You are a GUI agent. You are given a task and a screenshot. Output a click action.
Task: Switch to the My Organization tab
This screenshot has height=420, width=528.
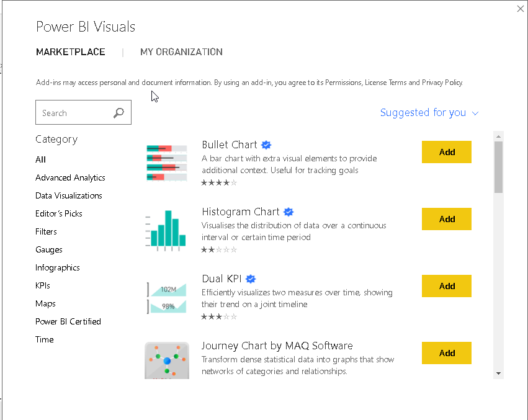[181, 52]
